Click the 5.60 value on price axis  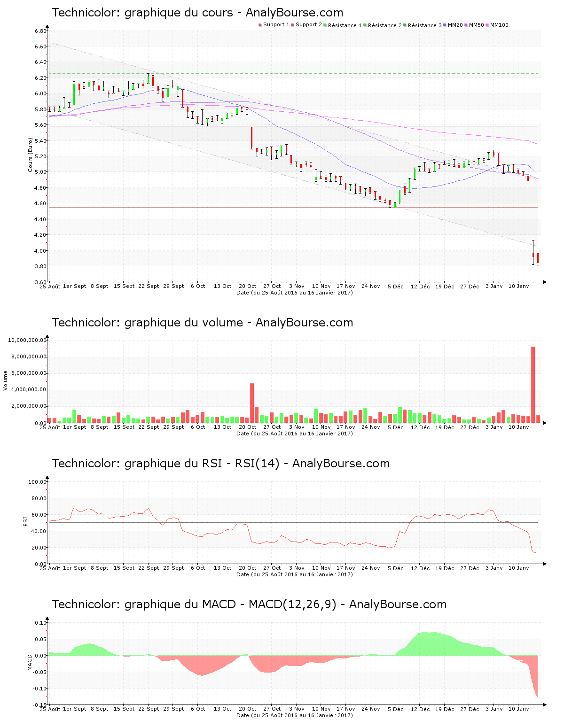click(40, 125)
